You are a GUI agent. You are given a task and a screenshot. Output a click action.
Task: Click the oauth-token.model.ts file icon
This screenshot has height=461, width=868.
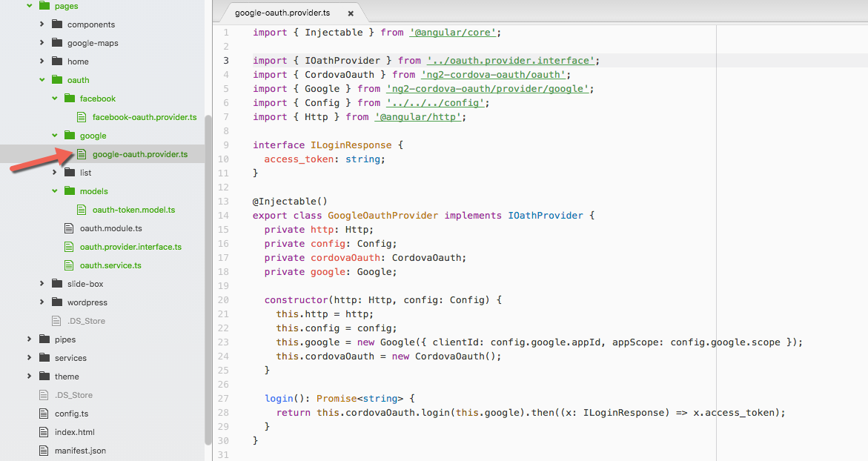82,210
